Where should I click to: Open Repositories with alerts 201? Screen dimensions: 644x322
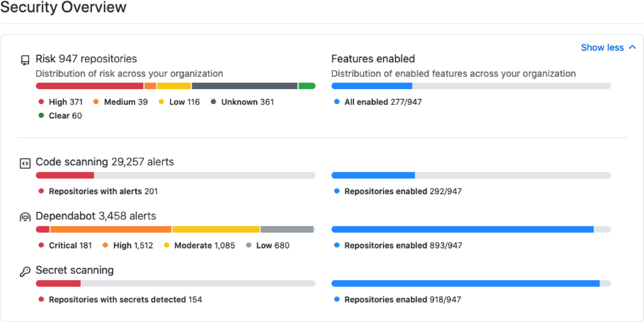click(x=98, y=192)
